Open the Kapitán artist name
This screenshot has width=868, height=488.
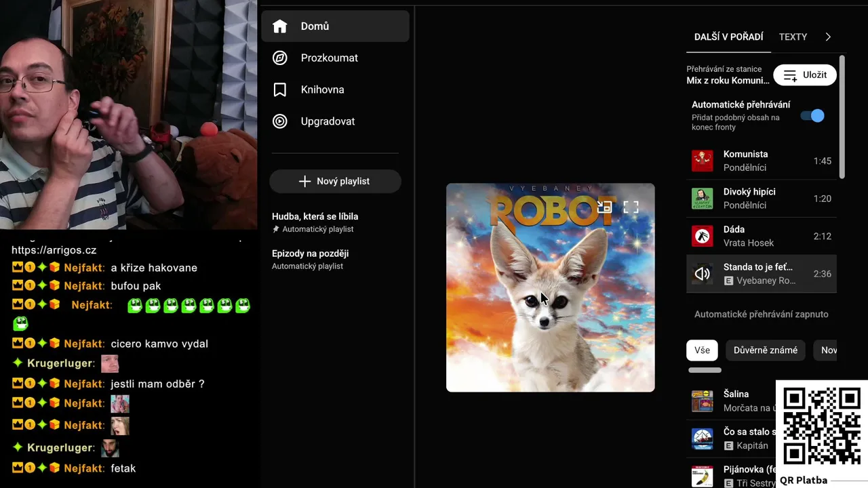752,446
